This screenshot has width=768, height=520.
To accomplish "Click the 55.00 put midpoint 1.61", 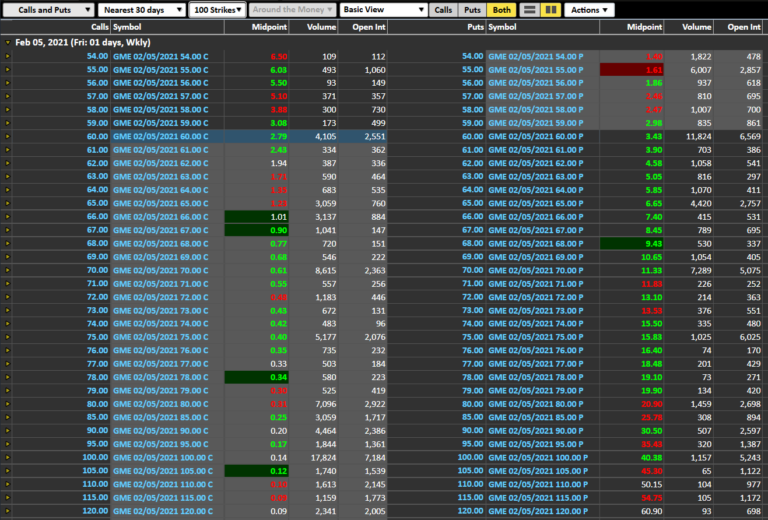I will (632, 70).
